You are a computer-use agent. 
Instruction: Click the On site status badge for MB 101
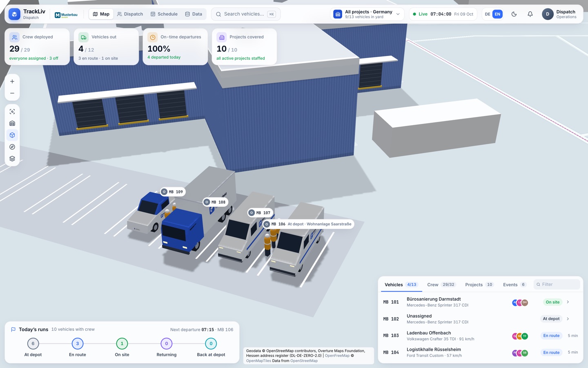[552, 302]
